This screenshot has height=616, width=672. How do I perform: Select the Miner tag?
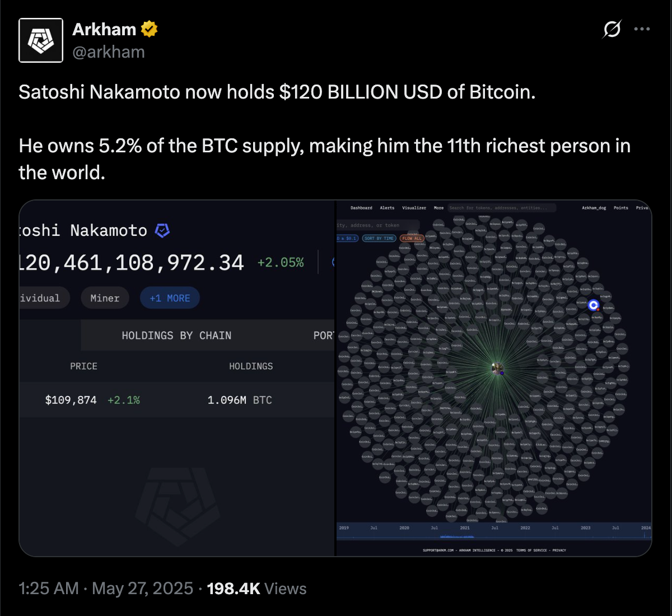click(105, 298)
